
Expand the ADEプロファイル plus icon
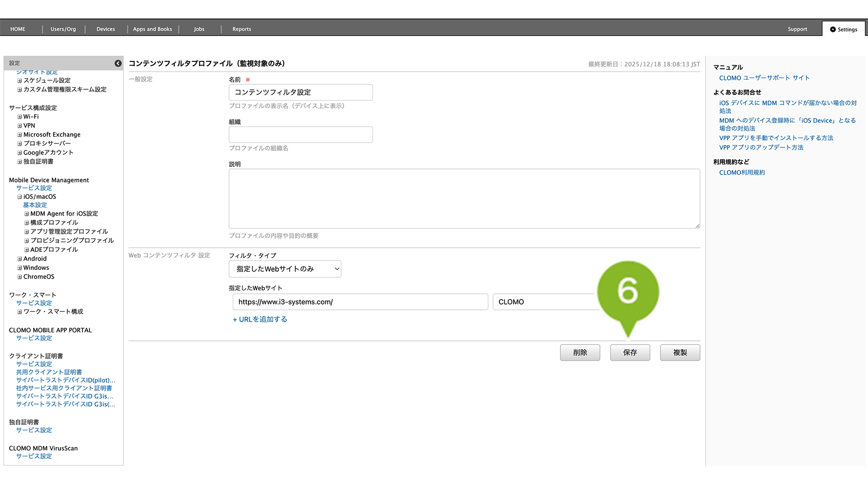click(x=26, y=250)
